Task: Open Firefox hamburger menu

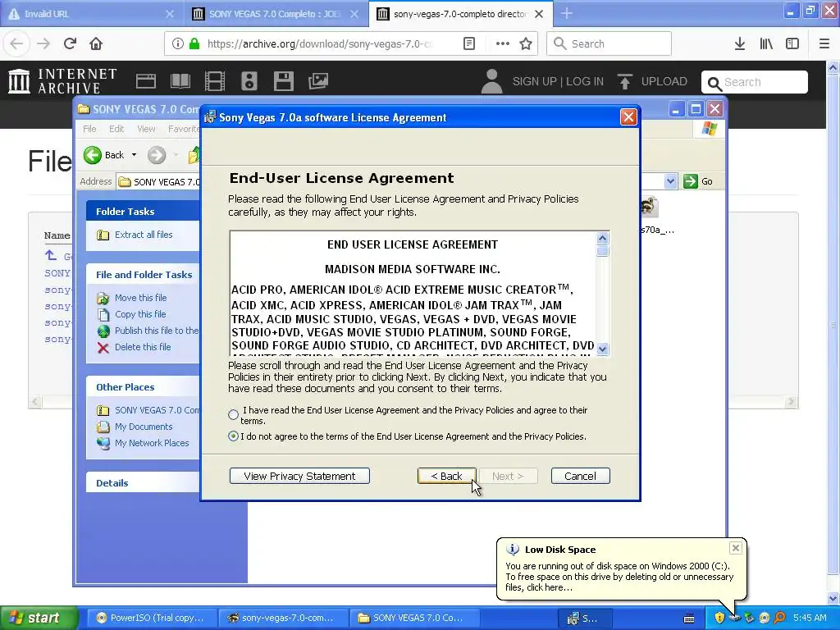Action: point(824,43)
